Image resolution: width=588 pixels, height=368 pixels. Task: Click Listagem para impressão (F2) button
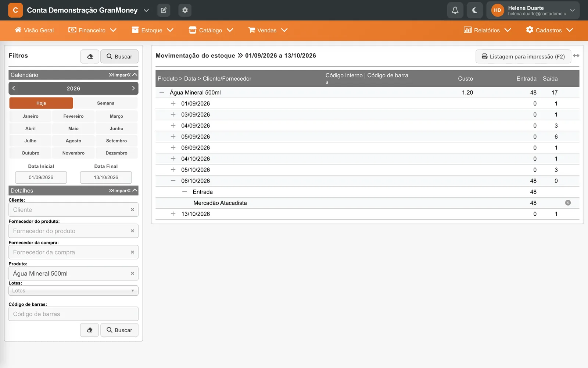pyautogui.click(x=523, y=56)
